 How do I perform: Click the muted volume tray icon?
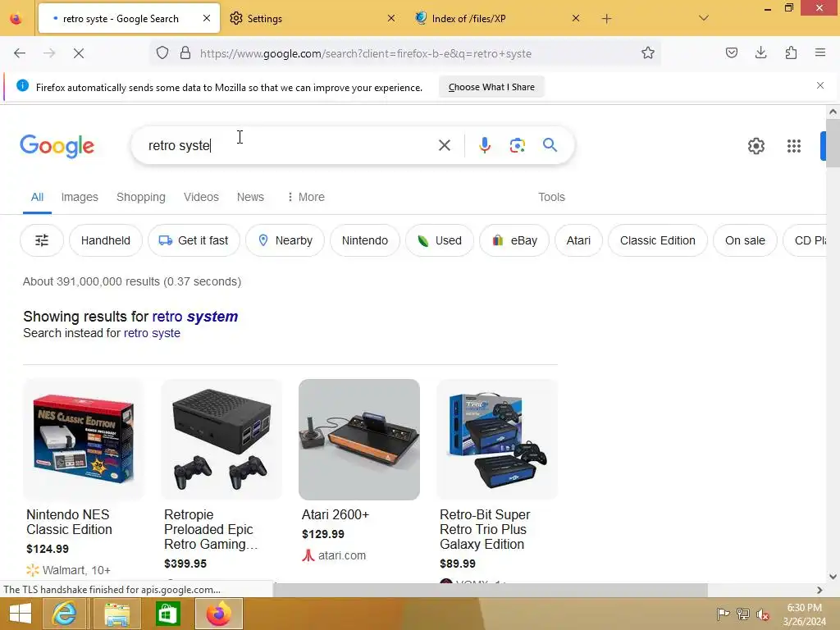(762, 614)
